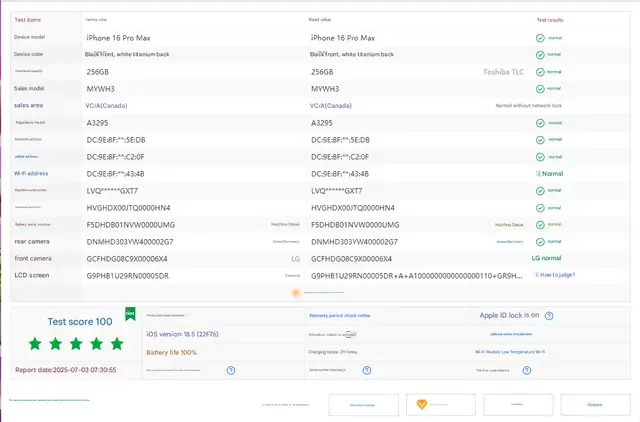Click the small icon beside How to judge?
640x422 pixels.
pos(536,275)
